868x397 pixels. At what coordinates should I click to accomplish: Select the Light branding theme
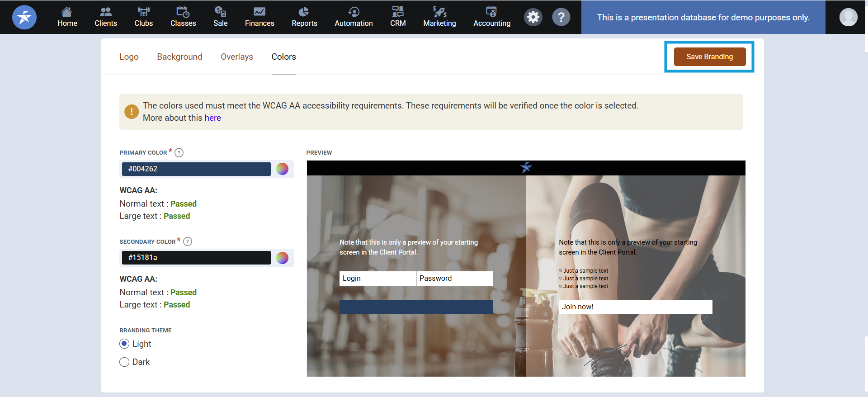(124, 344)
